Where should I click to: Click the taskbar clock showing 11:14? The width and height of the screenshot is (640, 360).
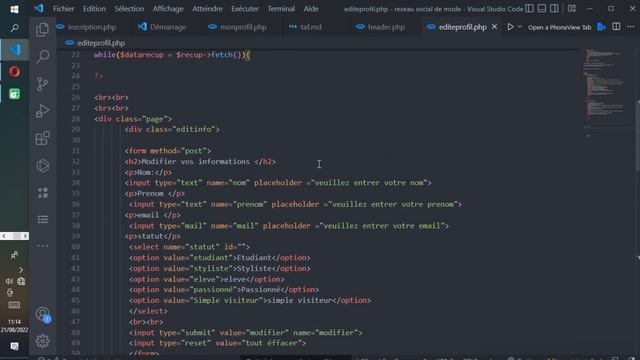click(14, 326)
